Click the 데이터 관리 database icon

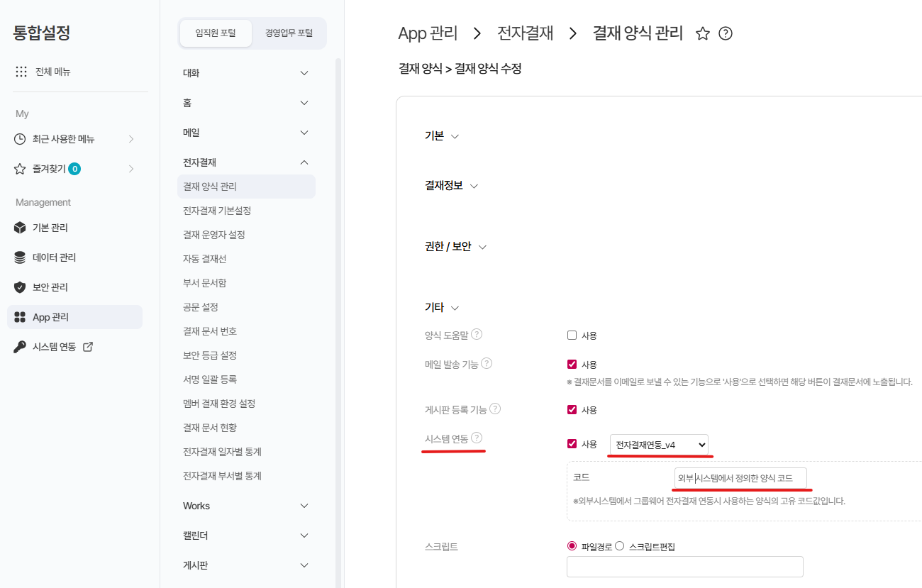tap(20, 257)
